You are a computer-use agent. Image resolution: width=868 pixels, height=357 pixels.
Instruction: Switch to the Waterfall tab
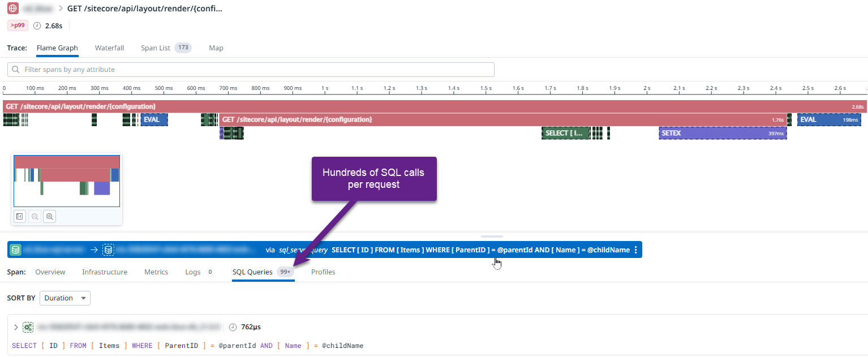109,48
